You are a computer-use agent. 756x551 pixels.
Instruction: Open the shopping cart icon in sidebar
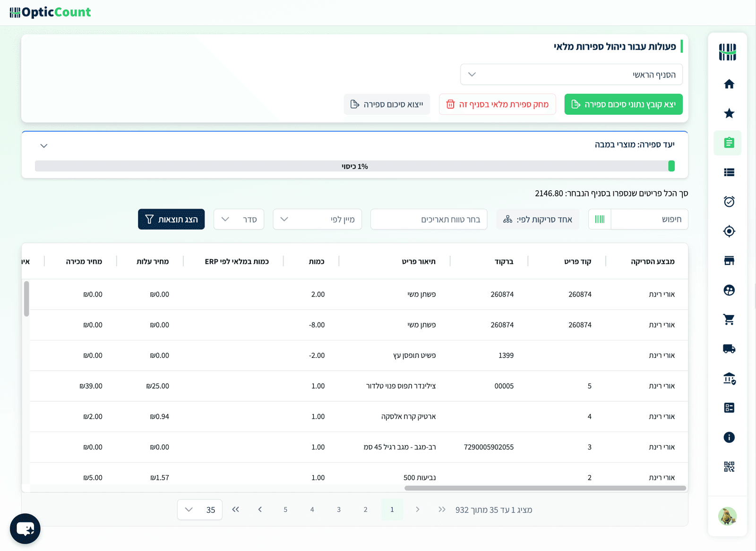tap(729, 320)
